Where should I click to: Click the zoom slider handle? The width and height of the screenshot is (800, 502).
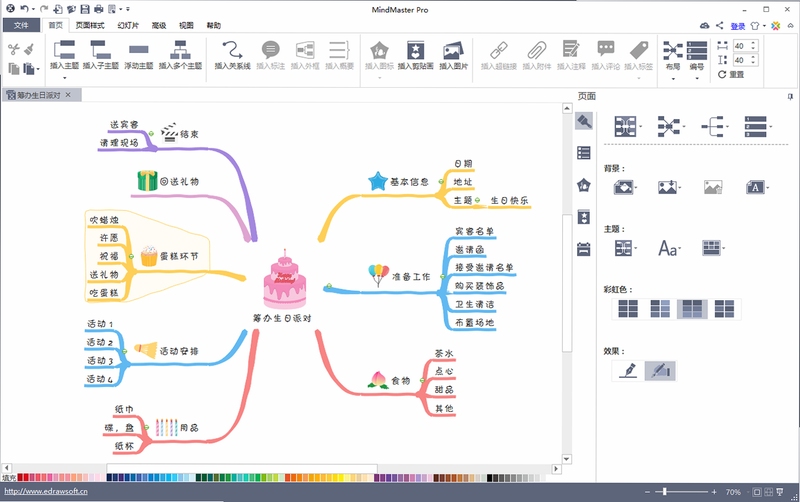pyautogui.click(x=664, y=492)
